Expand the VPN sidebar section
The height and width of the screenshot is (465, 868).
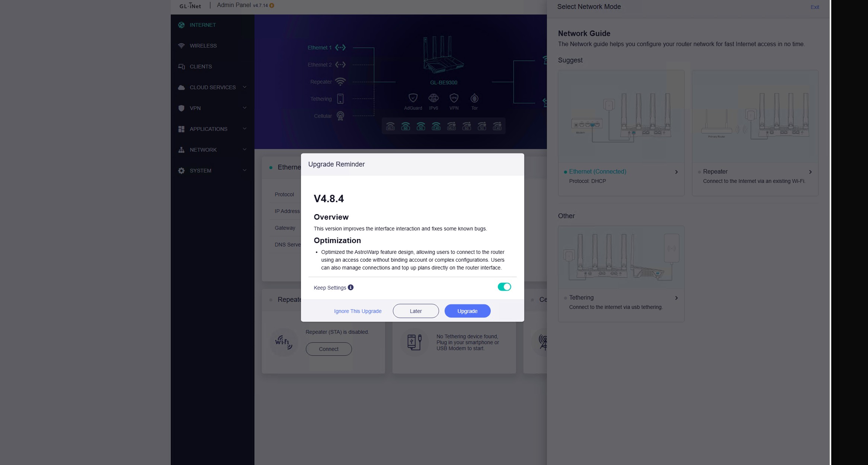point(212,108)
